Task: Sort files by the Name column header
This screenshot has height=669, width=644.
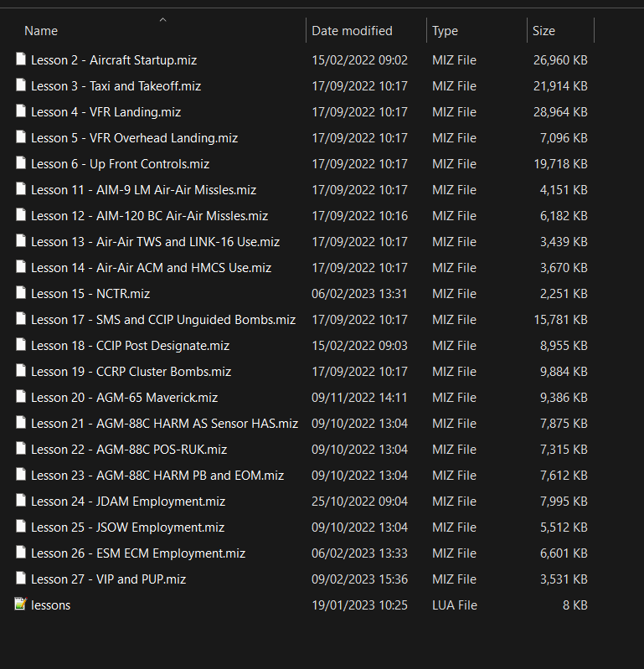Action: (x=41, y=31)
